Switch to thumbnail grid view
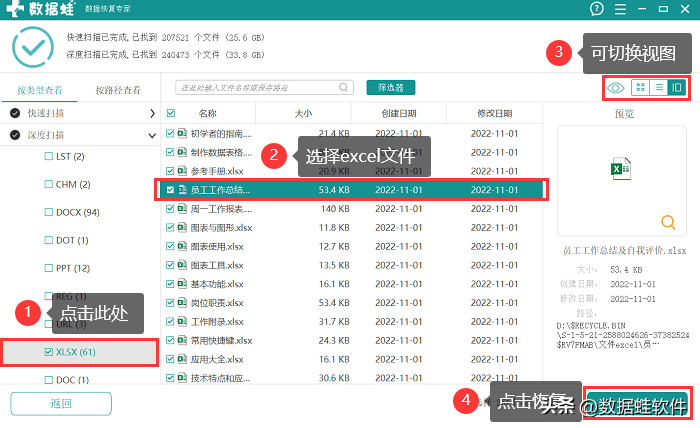700x428 pixels. pos(641,88)
